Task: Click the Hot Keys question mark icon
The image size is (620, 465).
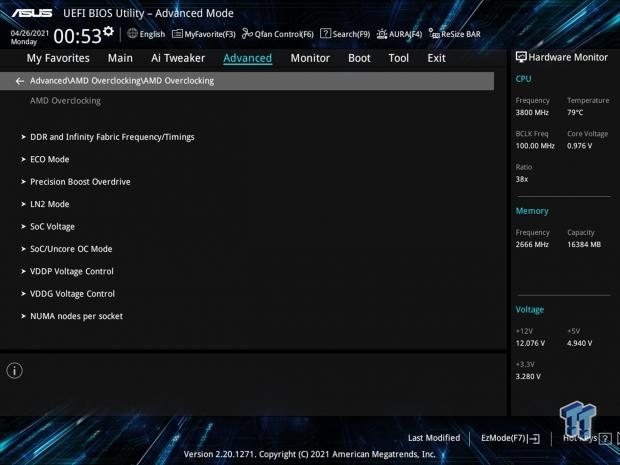Action: pos(605,439)
